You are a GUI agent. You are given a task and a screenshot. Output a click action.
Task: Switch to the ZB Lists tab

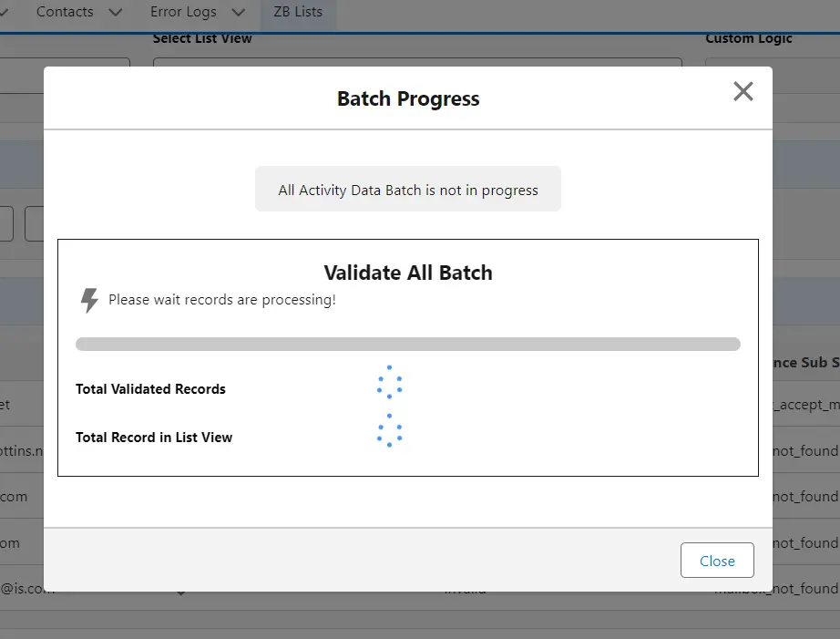tap(298, 12)
